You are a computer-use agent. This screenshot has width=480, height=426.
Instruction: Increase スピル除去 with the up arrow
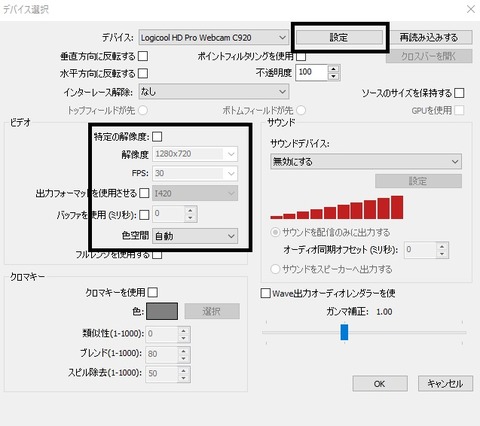pyautogui.click(x=184, y=371)
